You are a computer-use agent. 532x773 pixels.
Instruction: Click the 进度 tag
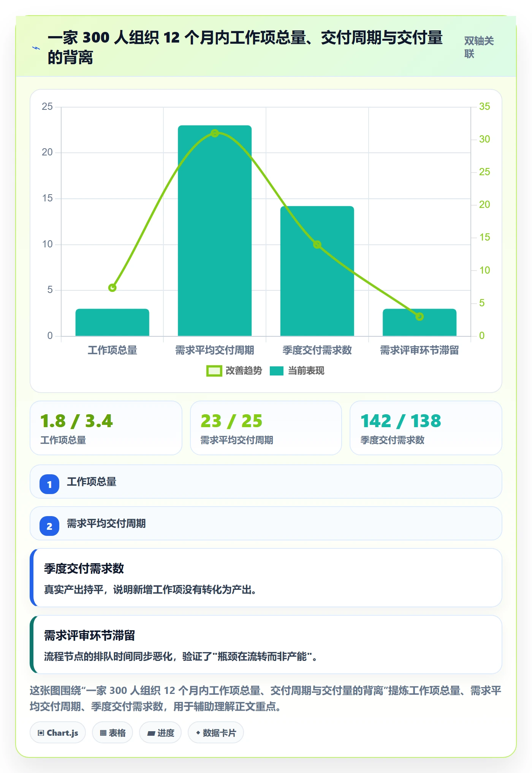click(x=160, y=733)
